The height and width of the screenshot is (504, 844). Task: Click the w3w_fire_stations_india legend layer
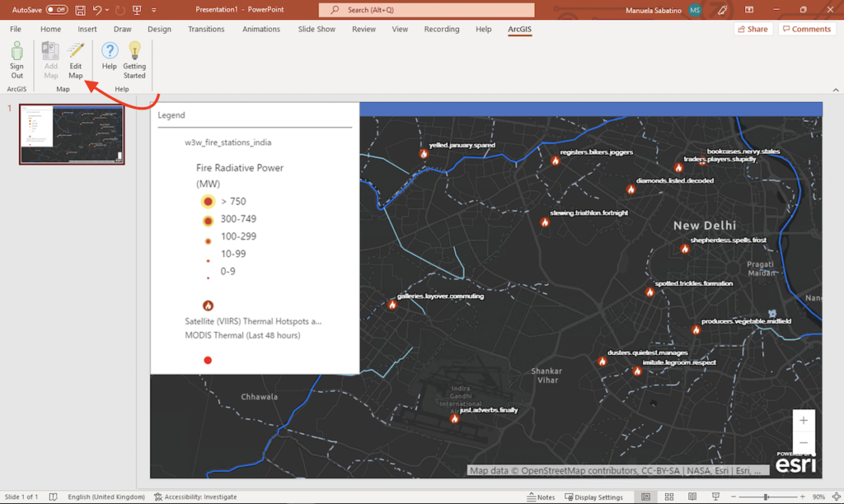pos(228,143)
